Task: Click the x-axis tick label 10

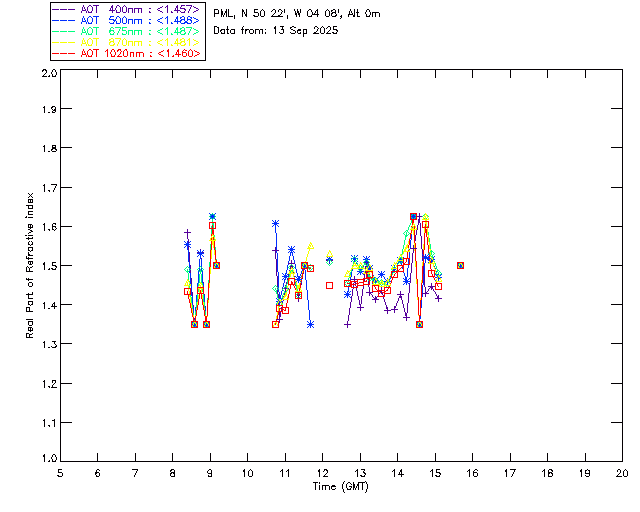Action: [x=247, y=473]
